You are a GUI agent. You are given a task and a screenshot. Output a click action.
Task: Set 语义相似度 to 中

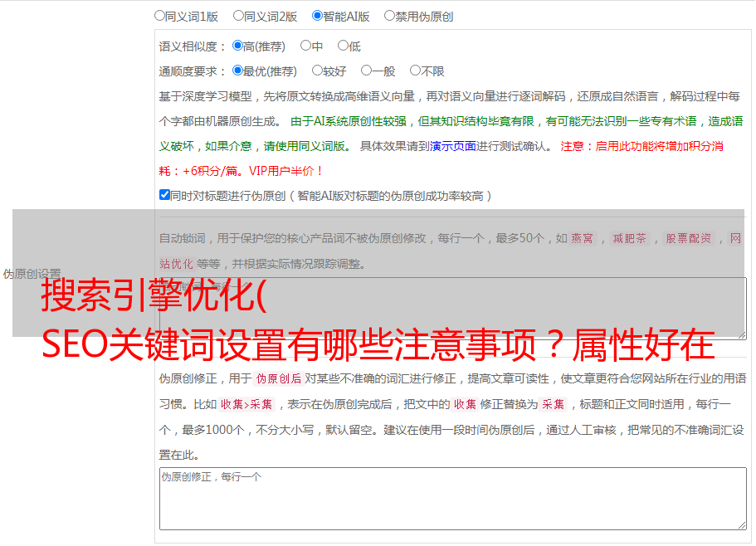point(305,46)
